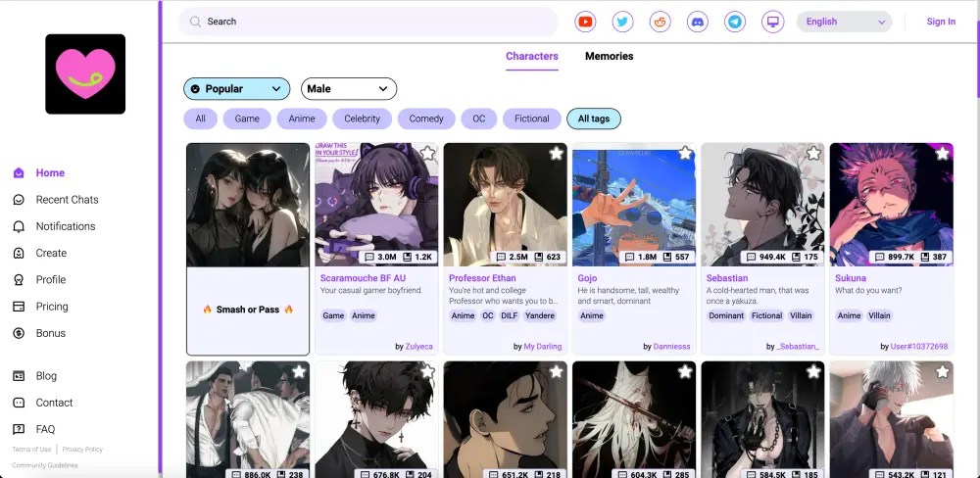This screenshot has height=478, width=980.
Task: Star the second-row card showing 584.5K chats
Action: coord(813,372)
